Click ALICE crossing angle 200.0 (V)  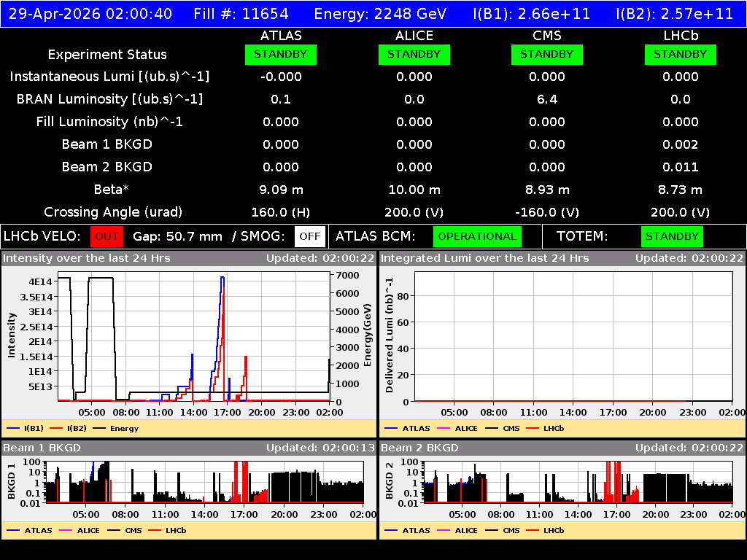[414, 212]
